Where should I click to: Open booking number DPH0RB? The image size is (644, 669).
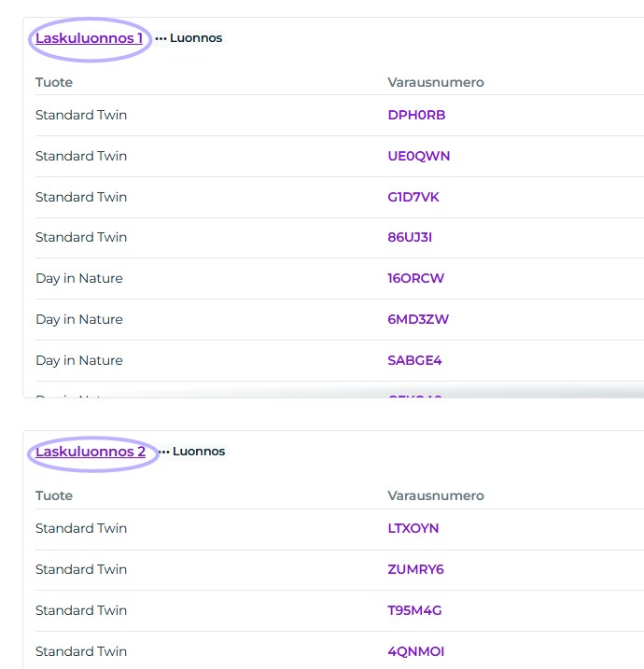click(416, 115)
